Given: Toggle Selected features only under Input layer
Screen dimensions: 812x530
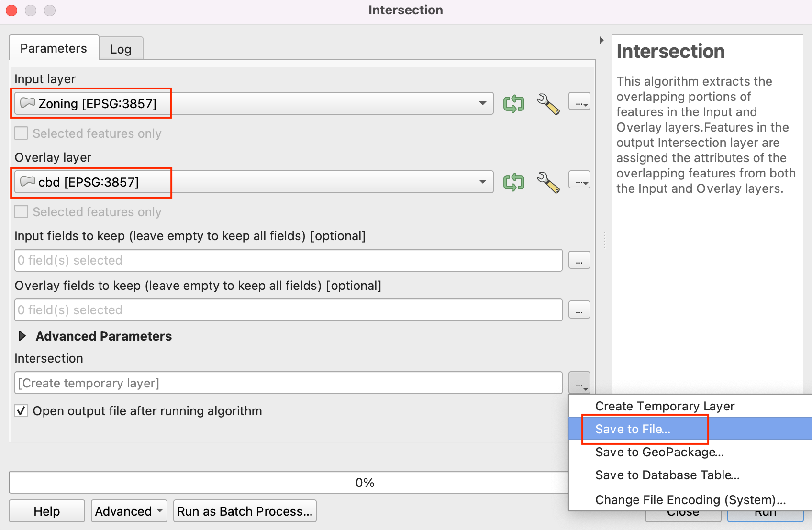Looking at the screenshot, I should [x=21, y=133].
